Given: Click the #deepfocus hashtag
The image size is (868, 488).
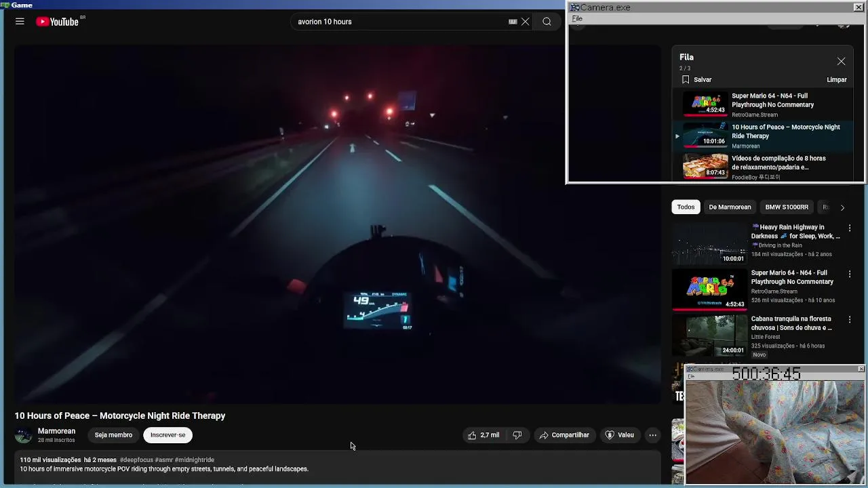Looking at the screenshot, I should pyautogui.click(x=136, y=460).
